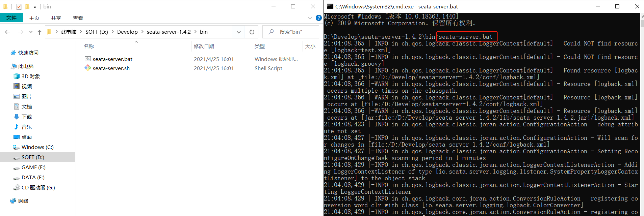Click the cmd window scrollbar up arrow
This screenshot has width=644, height=216.
[642, 16]
